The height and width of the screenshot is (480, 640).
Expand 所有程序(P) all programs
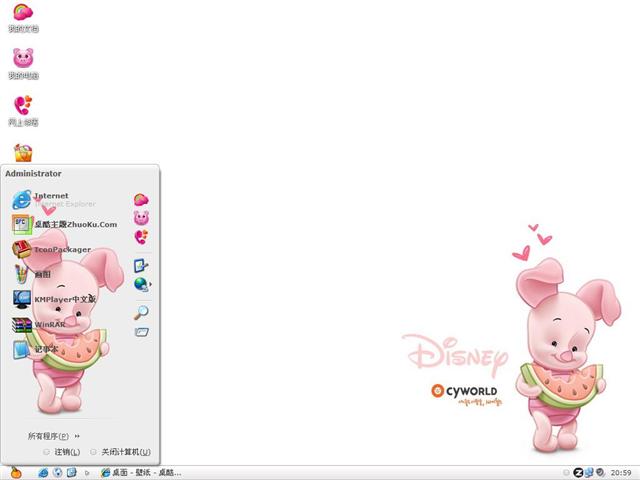pyautogui.click(x=53, y=436)
